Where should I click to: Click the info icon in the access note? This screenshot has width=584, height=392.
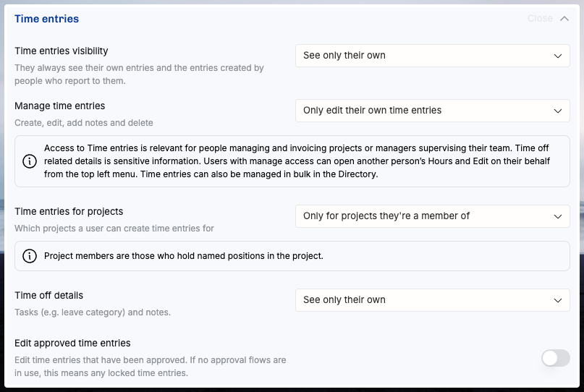(30, 161)
